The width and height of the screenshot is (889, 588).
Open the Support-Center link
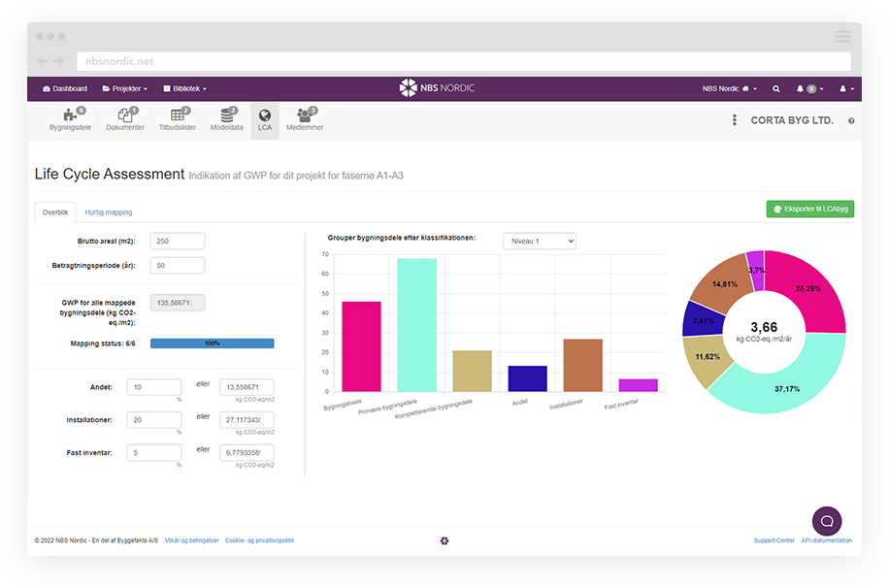[774, 540]
